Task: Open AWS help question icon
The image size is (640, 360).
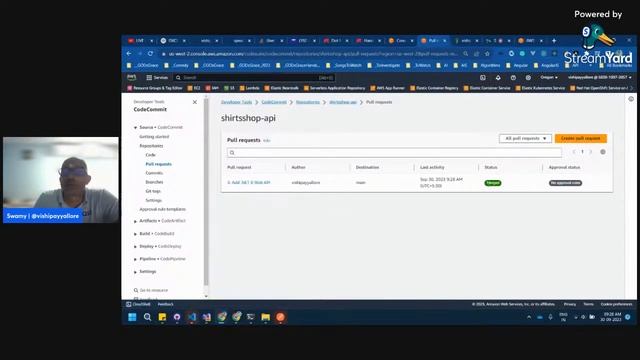Action: tap(513, 77)
